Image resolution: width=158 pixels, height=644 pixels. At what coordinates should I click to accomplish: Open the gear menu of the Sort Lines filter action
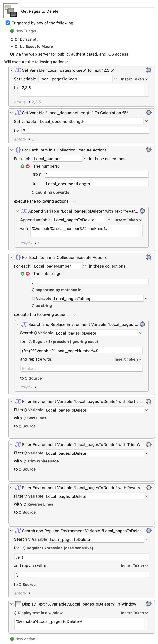tap(149, 401)
